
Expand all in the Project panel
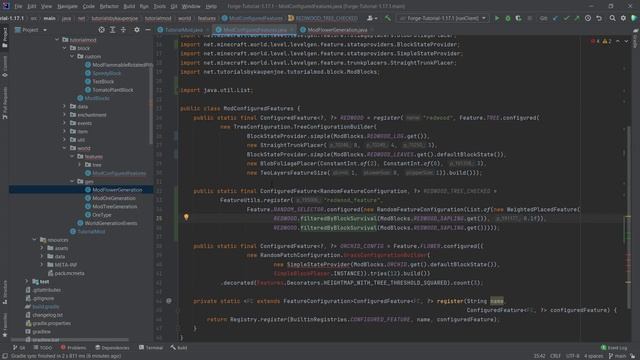pos(112,30)
